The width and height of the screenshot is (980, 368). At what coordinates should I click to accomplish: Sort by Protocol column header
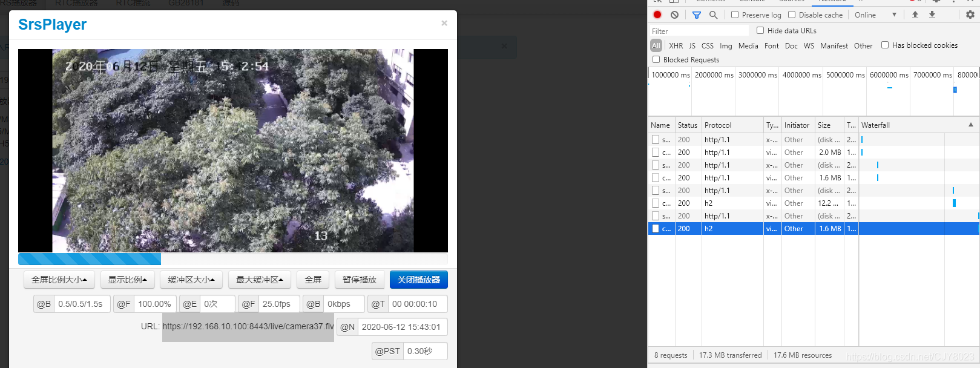click(x=732, y=125)
